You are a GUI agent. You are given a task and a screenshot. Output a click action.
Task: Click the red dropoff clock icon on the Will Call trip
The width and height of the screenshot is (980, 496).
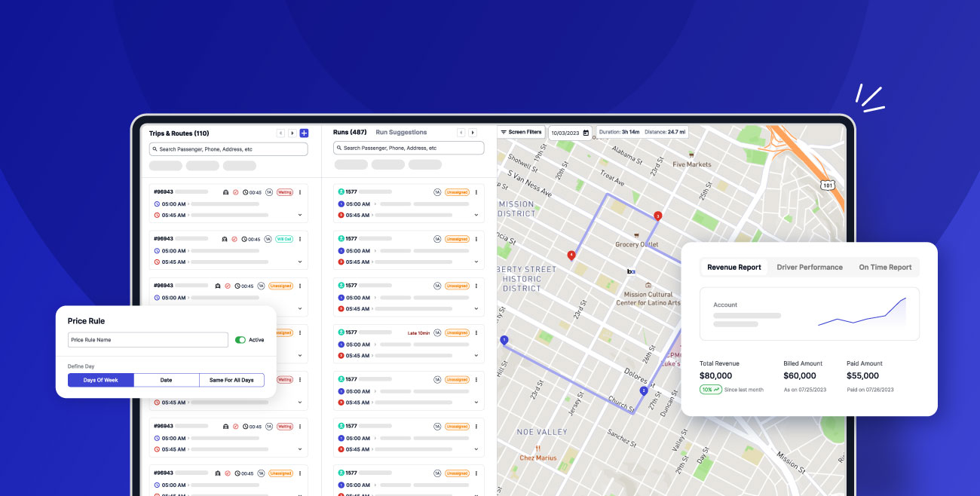[157, 262]
